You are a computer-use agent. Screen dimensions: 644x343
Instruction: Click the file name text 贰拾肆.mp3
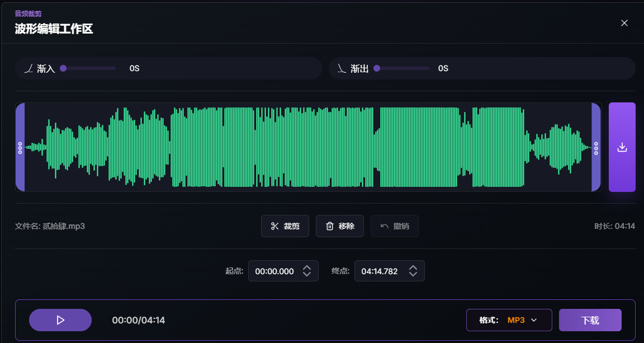pyautogui.click(x=64, y=226)
